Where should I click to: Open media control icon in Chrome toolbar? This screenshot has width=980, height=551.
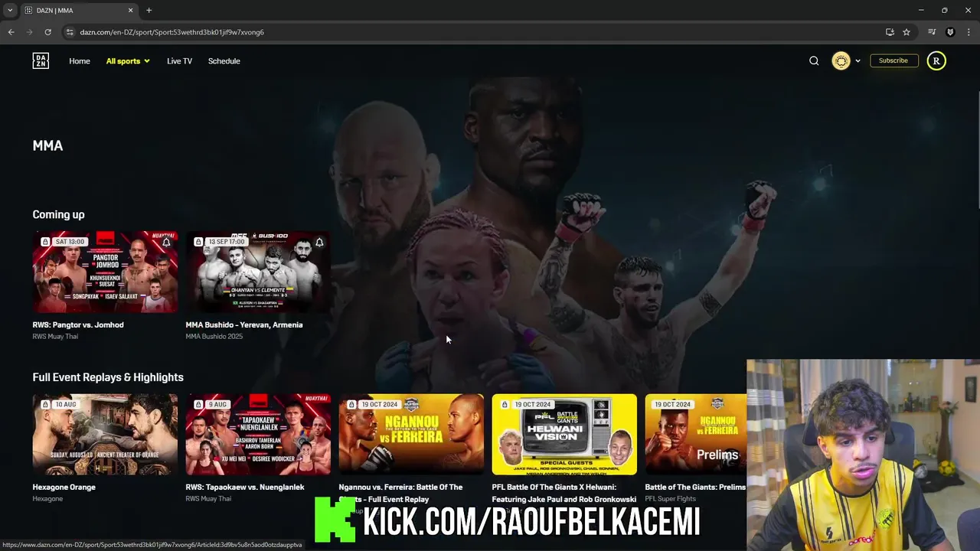tap(932, 32)
